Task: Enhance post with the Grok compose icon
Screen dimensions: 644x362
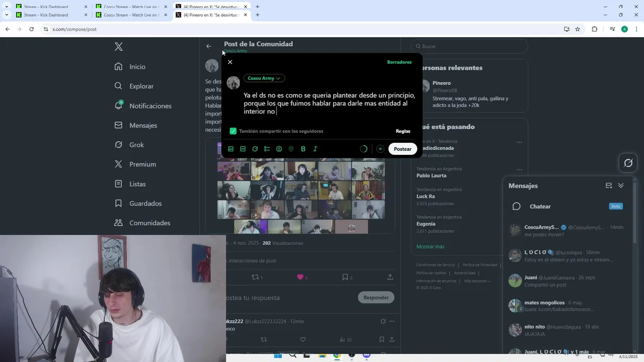Action: coord(255,149)
